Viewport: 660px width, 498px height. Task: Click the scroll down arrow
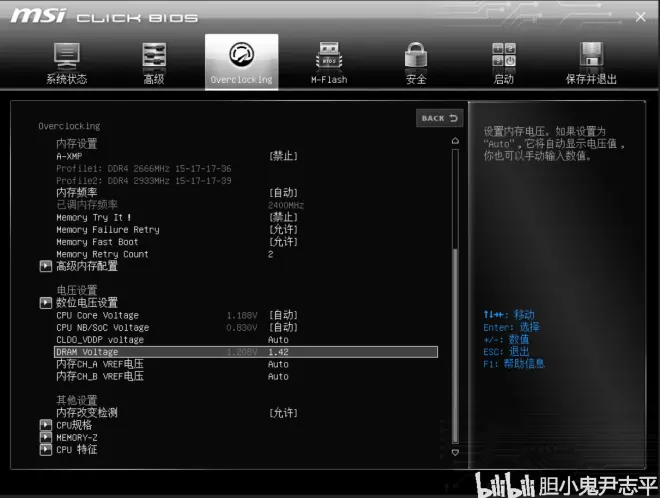(x=455, y=453)
